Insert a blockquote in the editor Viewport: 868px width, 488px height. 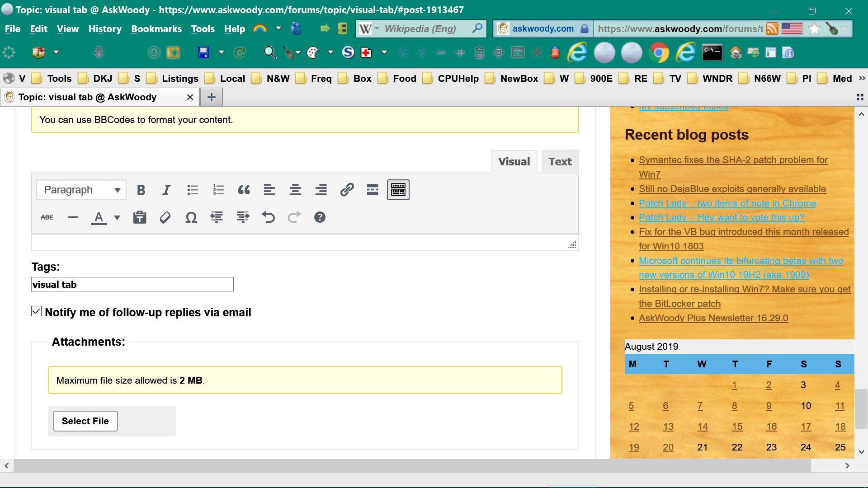244,190
